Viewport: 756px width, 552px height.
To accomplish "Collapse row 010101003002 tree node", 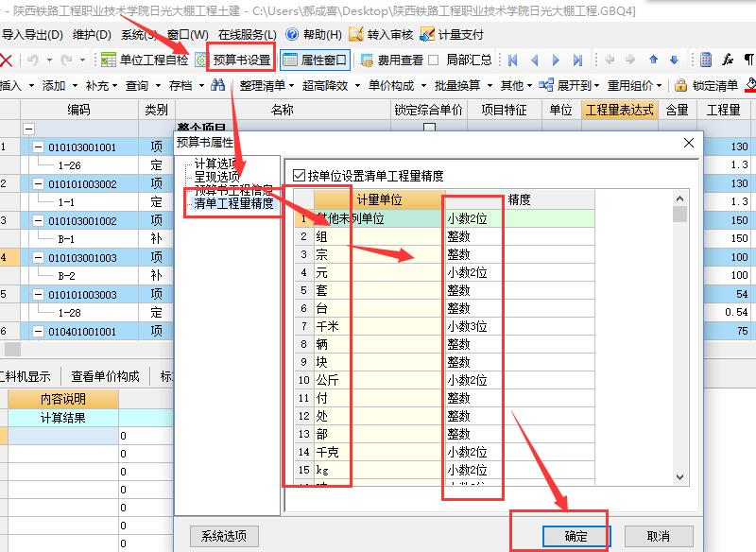I will pyautogui.click(x=38, y=183).
